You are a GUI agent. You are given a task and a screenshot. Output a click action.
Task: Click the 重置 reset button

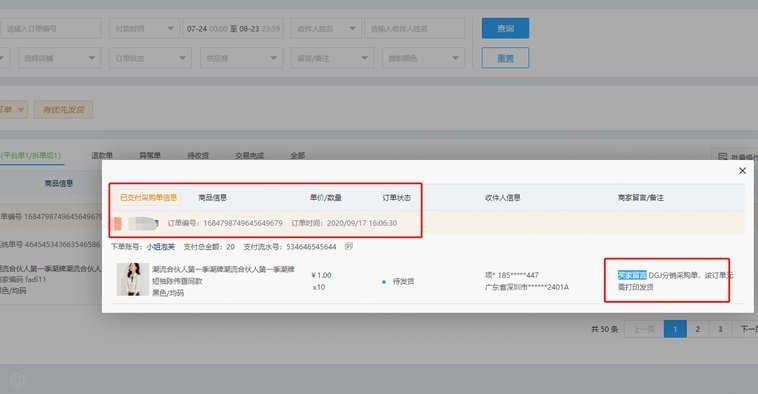[x=505, y=58]
